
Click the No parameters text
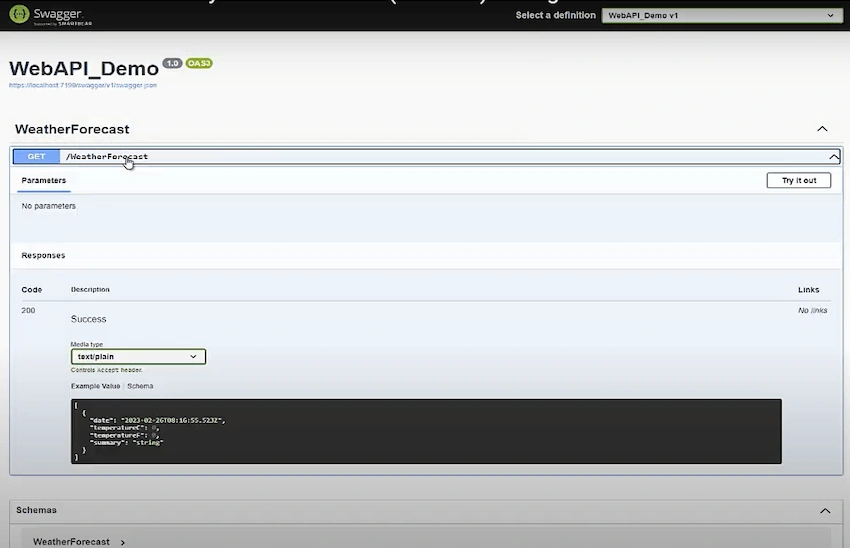pyautogui.click(x=49, y=206)
